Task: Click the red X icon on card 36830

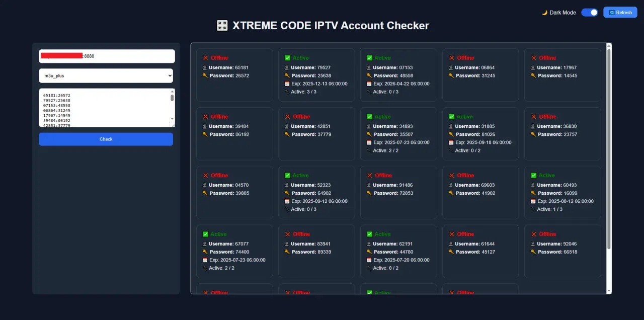Action: 533,117
